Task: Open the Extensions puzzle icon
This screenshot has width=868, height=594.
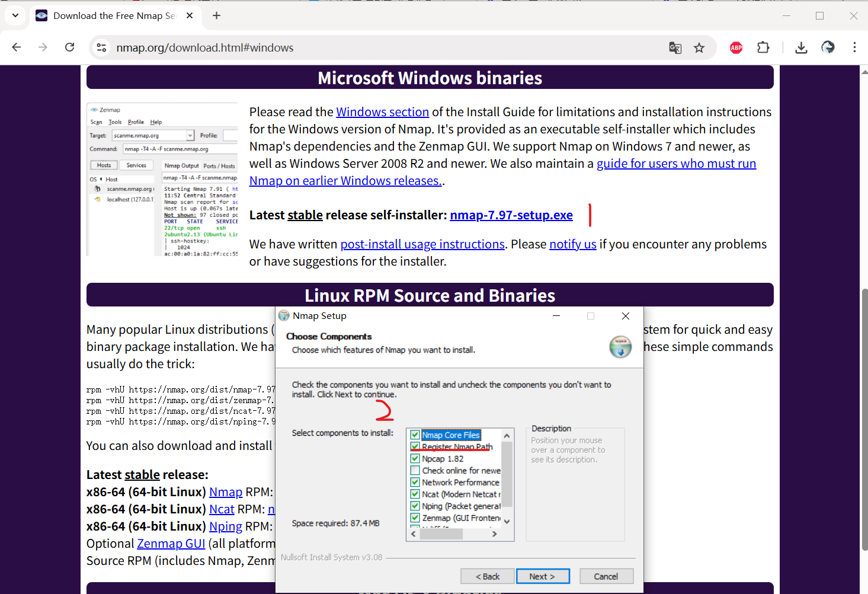Action: click(763, 47)
